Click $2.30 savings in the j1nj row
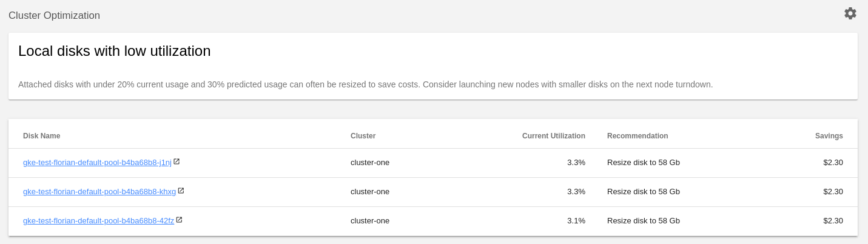Viewport: 868px width, 244px height. point(833,163)
